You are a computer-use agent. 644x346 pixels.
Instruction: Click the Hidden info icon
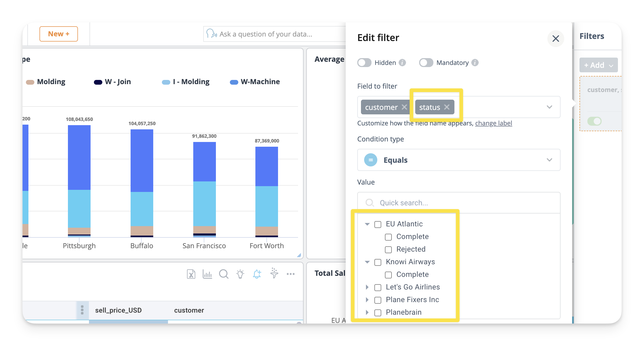402,63
